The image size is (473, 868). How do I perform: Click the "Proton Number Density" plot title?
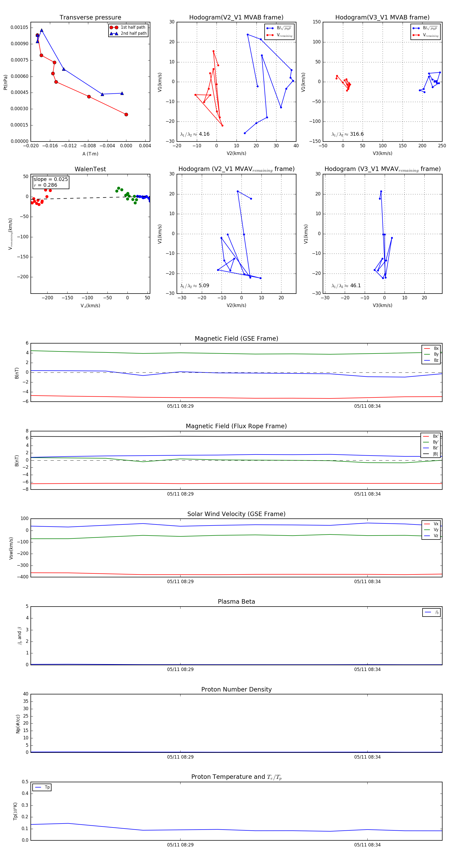pos(236,689)
